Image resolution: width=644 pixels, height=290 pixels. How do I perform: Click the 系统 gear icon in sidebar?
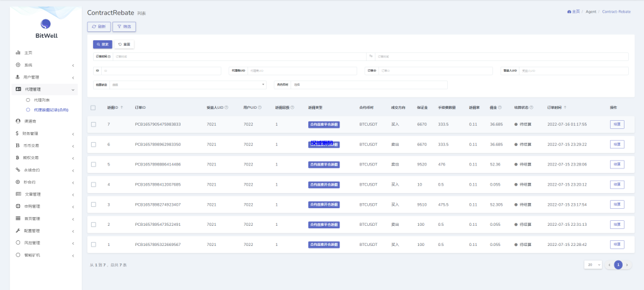click(18, 65)
